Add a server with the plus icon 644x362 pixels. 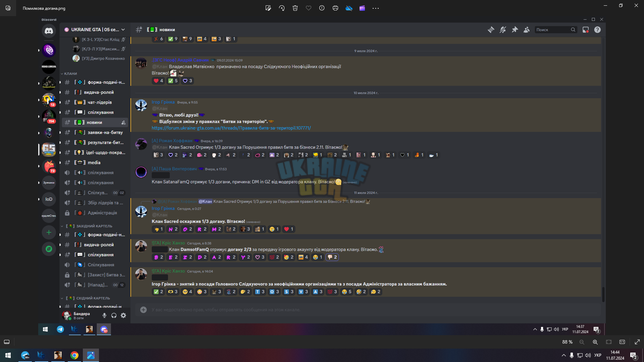click(x=49, y=232)
